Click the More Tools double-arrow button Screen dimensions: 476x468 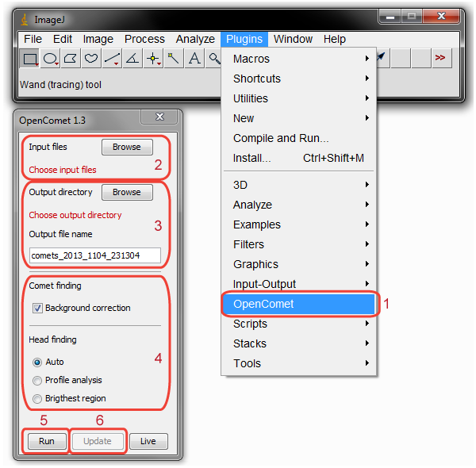[440, 58]
